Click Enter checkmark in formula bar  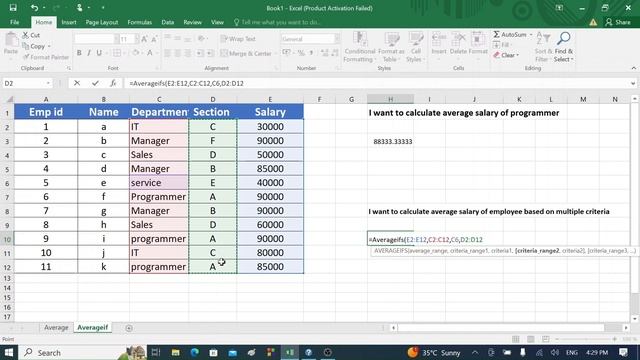click(x=95, y=83)
